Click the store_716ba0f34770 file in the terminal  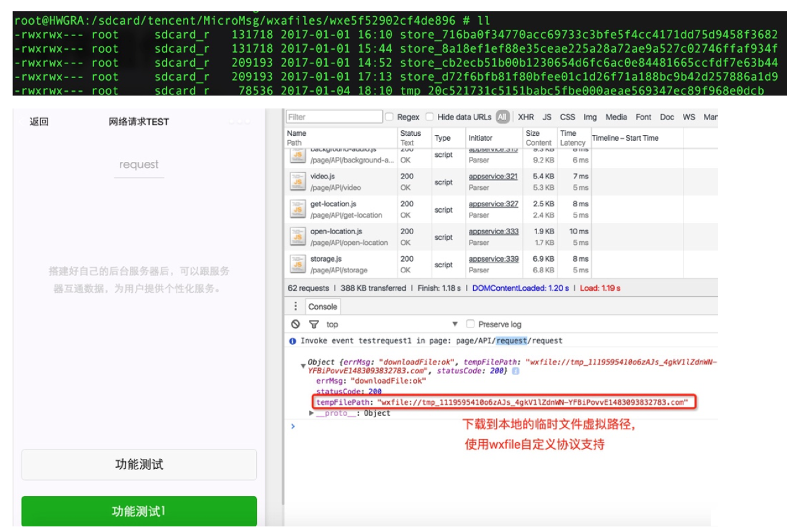[589, 34]
